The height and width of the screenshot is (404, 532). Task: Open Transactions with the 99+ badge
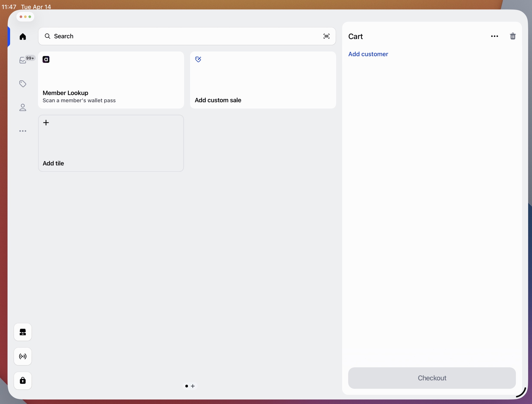coord(23,60)
